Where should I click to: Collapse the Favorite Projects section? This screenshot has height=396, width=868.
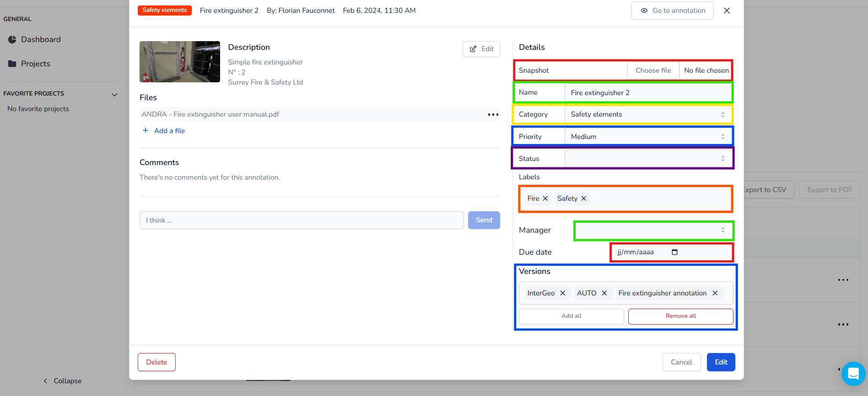click(114, 94)
